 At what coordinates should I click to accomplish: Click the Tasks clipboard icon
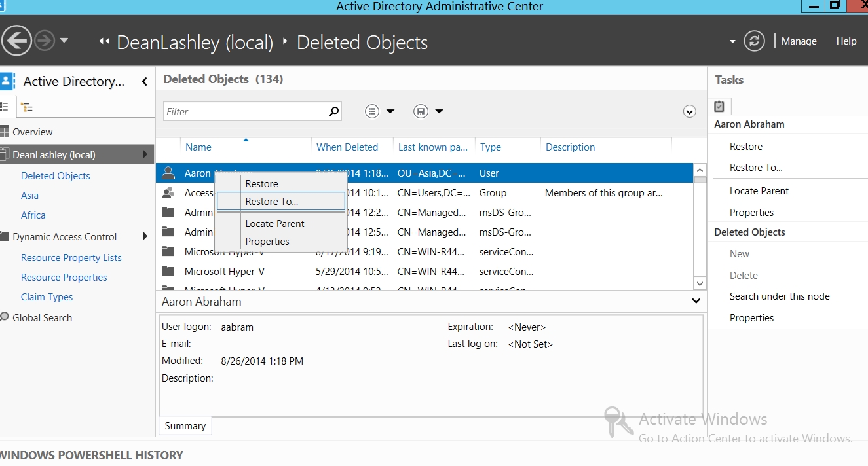(719, 106)
